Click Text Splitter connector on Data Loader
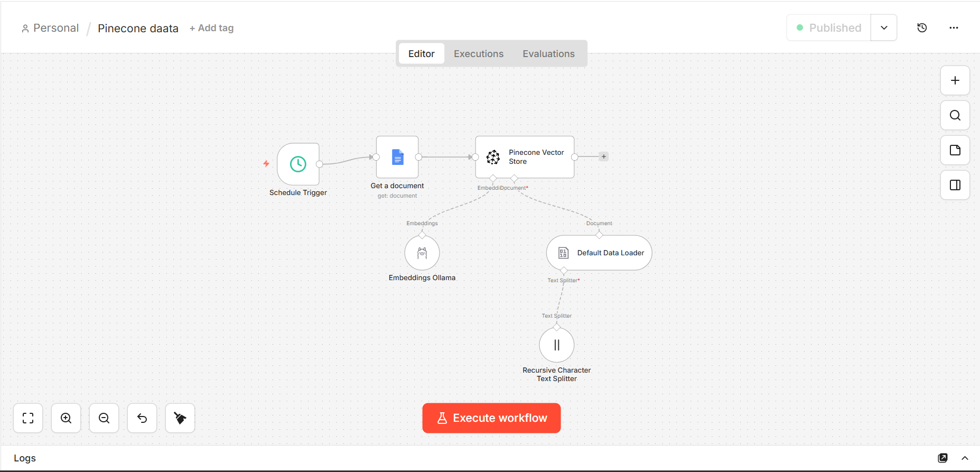 [564, 271]
